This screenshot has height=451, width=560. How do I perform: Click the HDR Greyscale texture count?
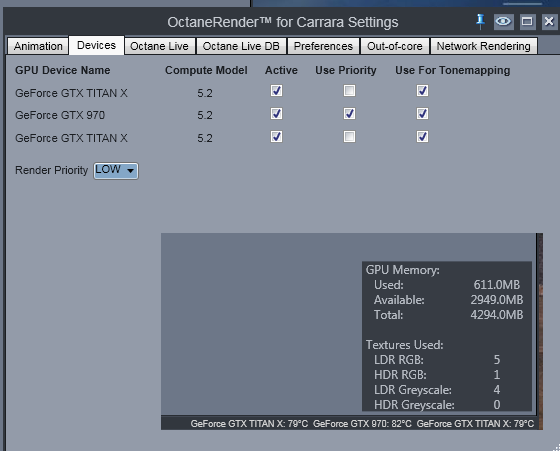coord(497,405)
